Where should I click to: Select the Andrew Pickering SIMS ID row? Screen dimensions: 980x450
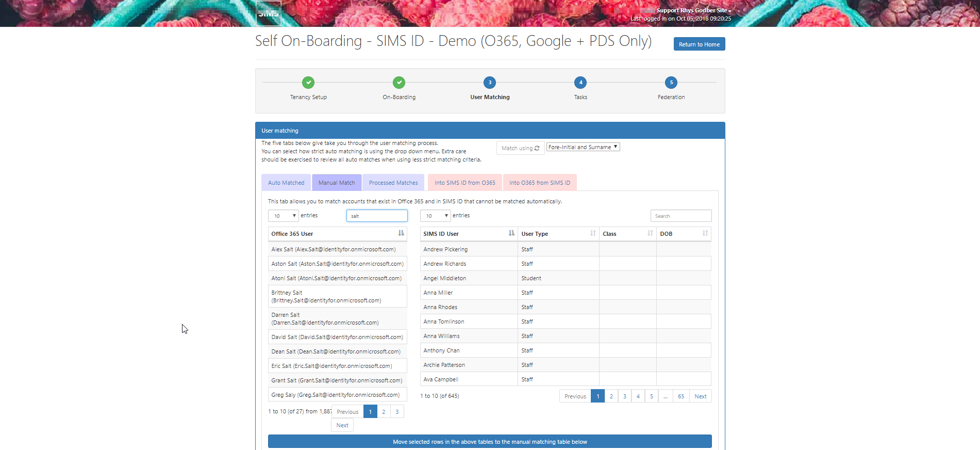coord(566,249)
